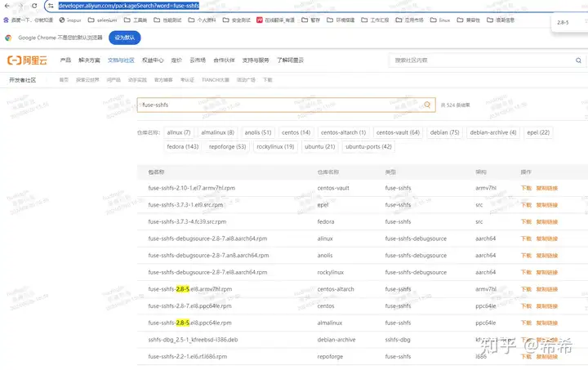Select the rockylinux repository cell
This screenshot has width=588, height=370.
(331, 273)
